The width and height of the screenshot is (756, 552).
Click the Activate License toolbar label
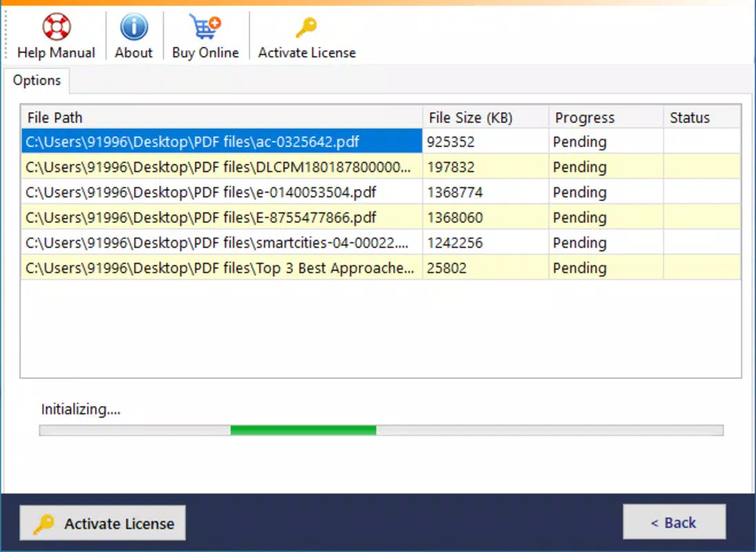pyautogui.click(x=307, y=52)
